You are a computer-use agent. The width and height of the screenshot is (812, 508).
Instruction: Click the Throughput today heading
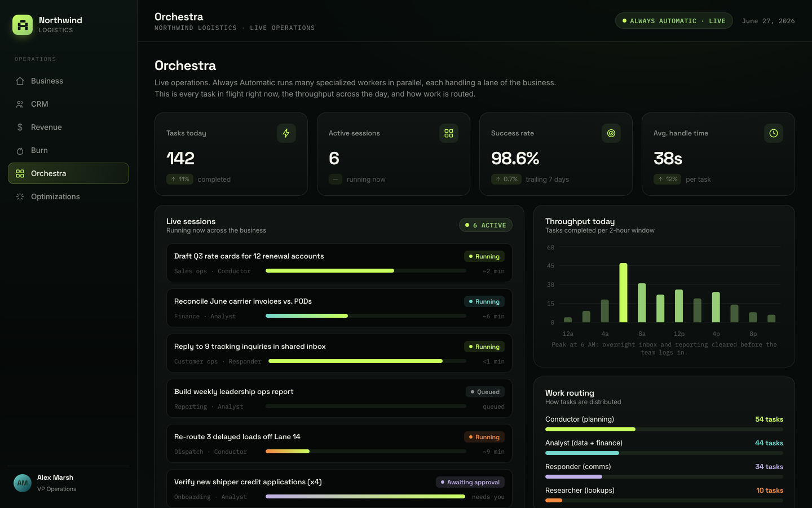(580, 221)
